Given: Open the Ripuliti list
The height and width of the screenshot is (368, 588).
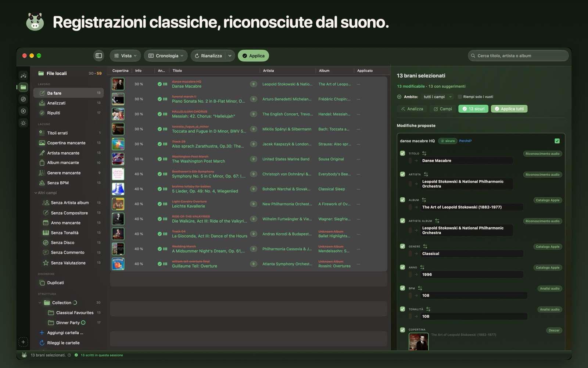Looking at the screenshot, I should coord(68,113).
